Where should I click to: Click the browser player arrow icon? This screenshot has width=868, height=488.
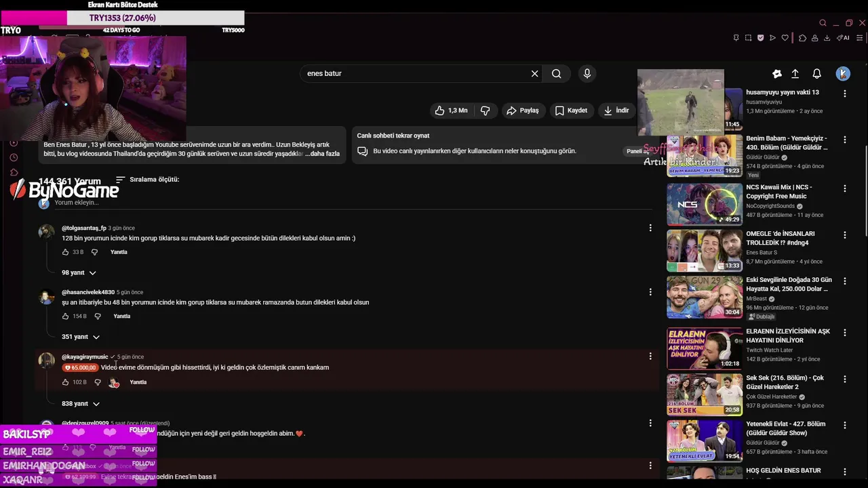click(x=772, y=38)
